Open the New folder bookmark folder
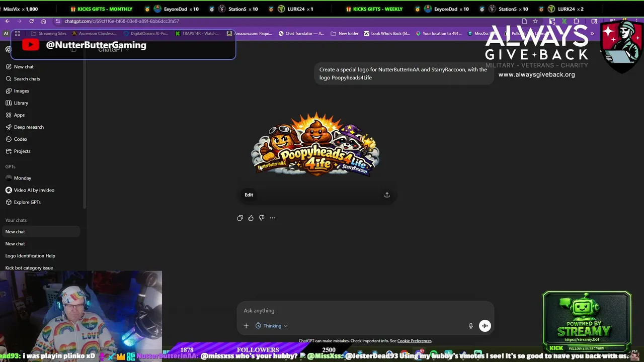This screenshot has height=362, width=644. (x=345, y=34)
